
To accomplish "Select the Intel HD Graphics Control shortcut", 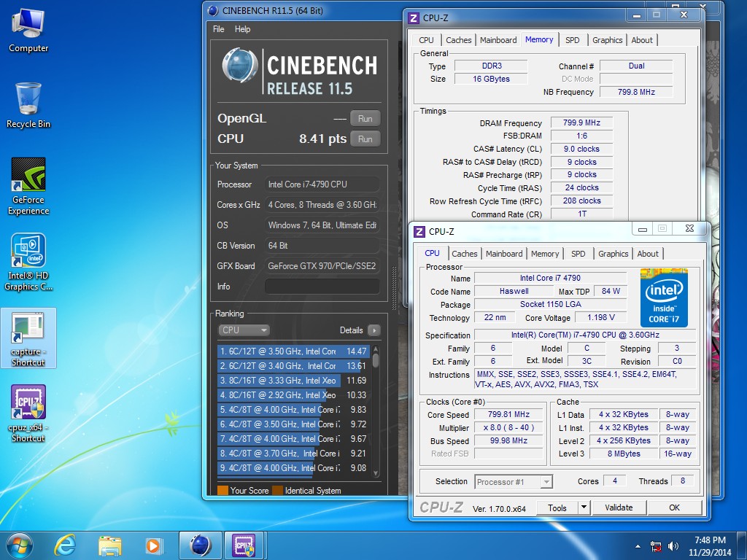I will click(x=28, y=262).
